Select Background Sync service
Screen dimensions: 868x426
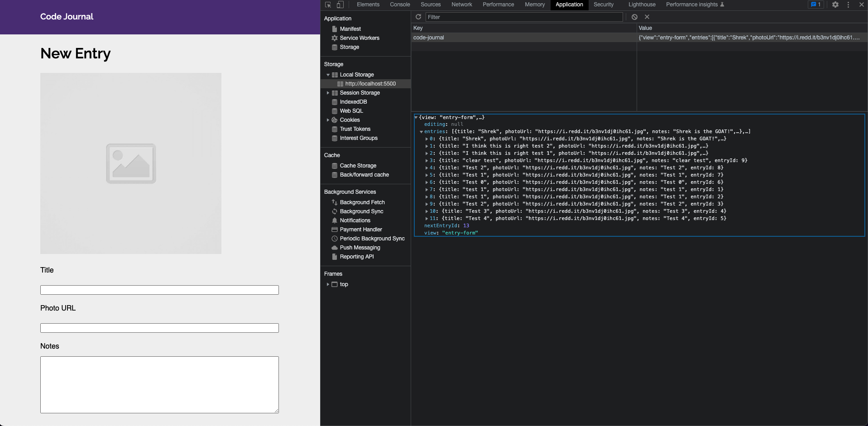pyautogui.click(x=361, y=211)
